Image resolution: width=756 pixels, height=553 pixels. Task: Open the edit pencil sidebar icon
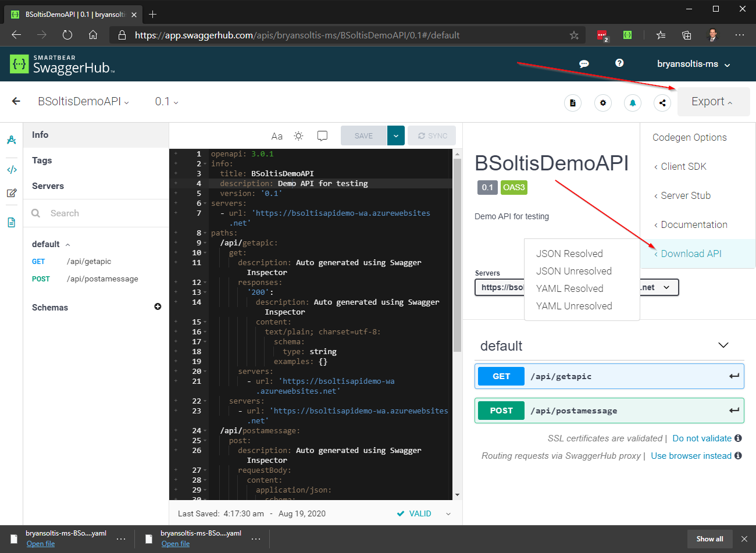(11, 193)
